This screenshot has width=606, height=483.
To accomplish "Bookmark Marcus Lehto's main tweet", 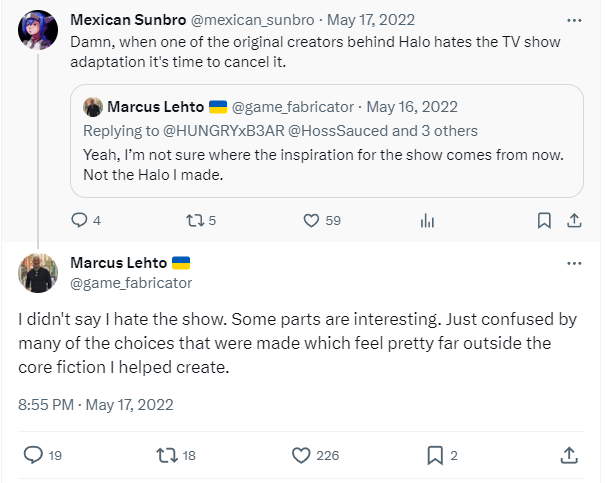I will click(435, 455).
